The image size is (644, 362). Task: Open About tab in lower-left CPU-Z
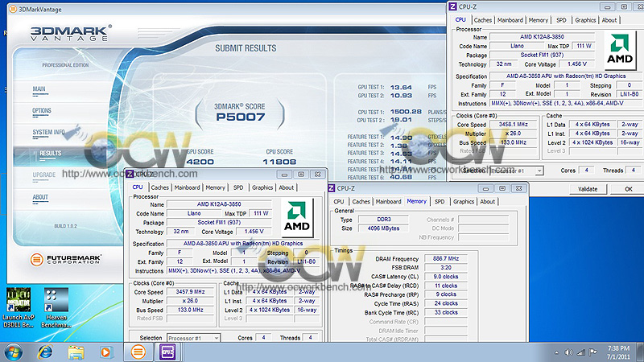click(x=287, y=187)
